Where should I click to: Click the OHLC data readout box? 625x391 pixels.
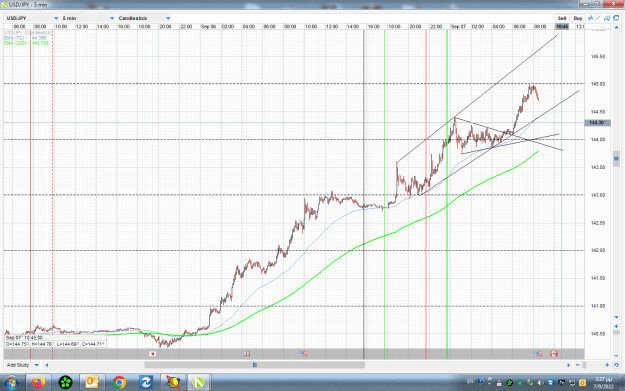pyautogui.click(x=55, y=341)
